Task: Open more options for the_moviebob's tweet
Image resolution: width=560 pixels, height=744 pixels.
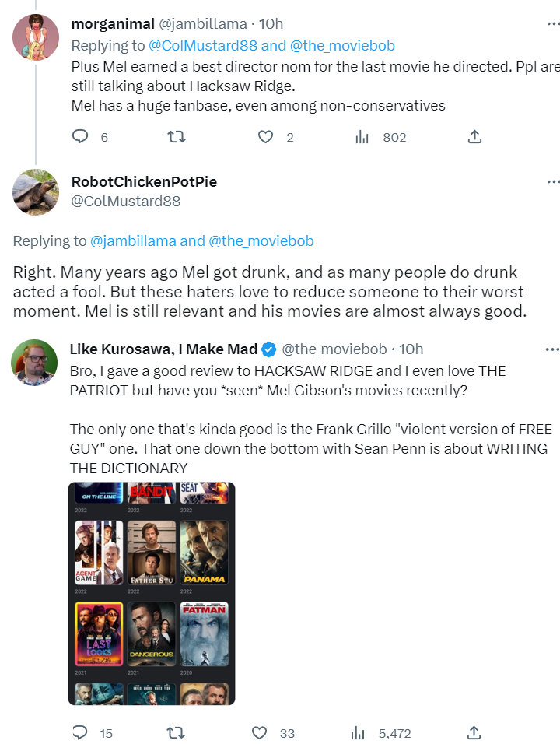Action: pyautogui.click(x=553, y=349)
